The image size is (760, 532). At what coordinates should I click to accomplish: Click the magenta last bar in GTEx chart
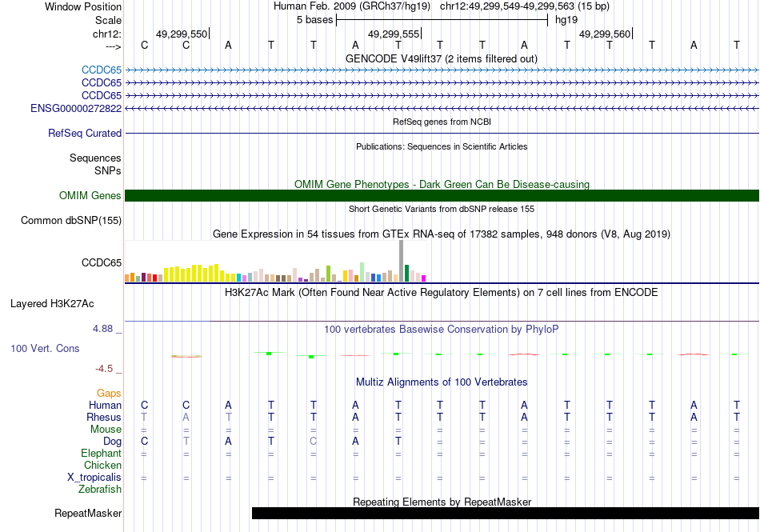424,278
